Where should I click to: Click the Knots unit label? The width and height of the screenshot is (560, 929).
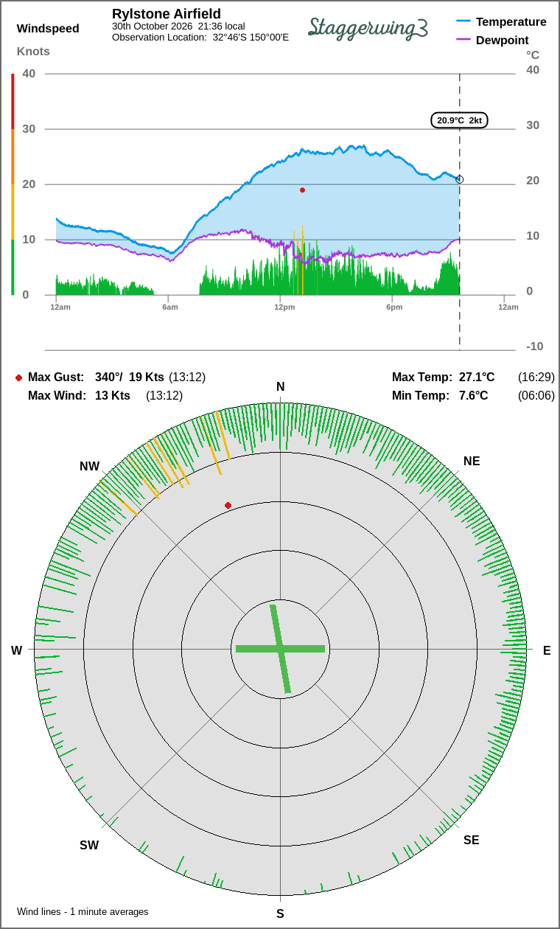point(33,52)
